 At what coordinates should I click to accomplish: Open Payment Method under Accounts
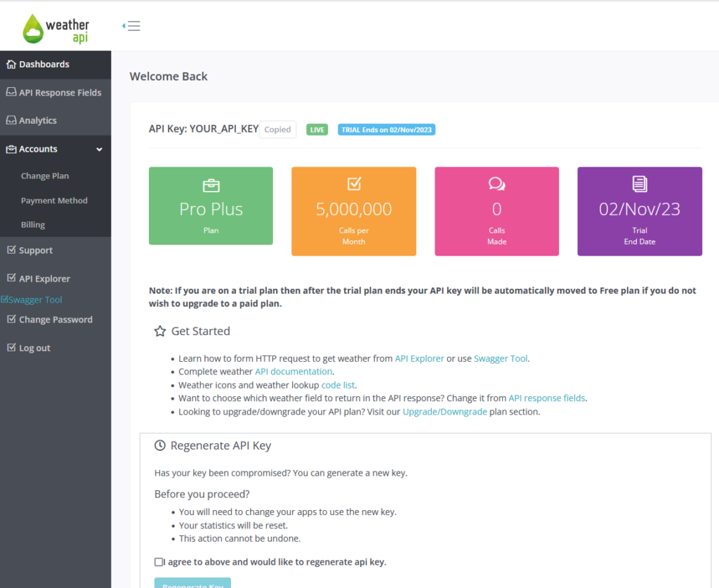(54, 201)
